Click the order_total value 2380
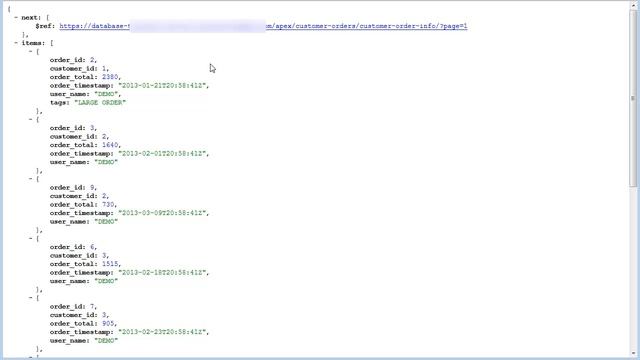 [110, 77]
